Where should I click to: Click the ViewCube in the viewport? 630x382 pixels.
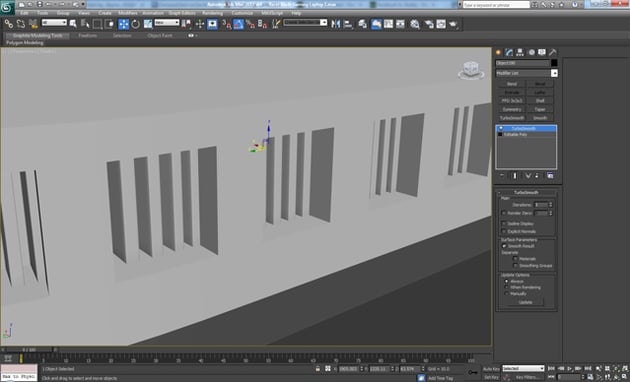click(471, 70)
